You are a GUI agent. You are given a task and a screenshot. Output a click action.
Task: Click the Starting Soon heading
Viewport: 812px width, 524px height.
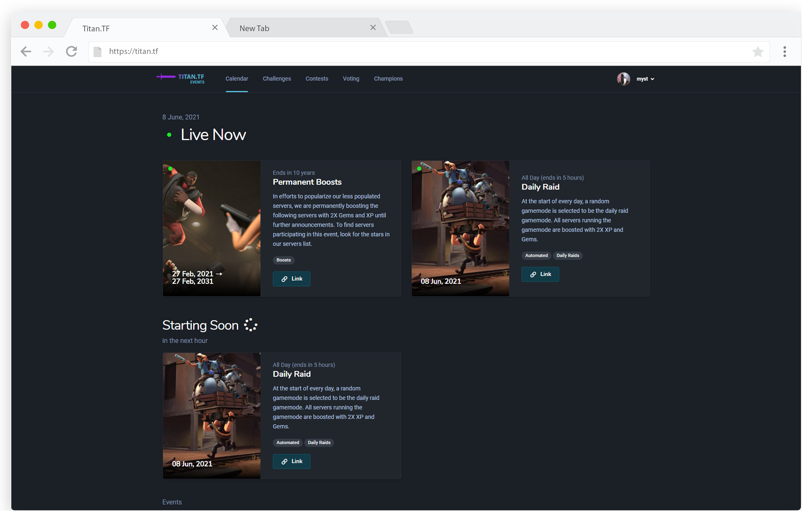click(x=200, y=325)
